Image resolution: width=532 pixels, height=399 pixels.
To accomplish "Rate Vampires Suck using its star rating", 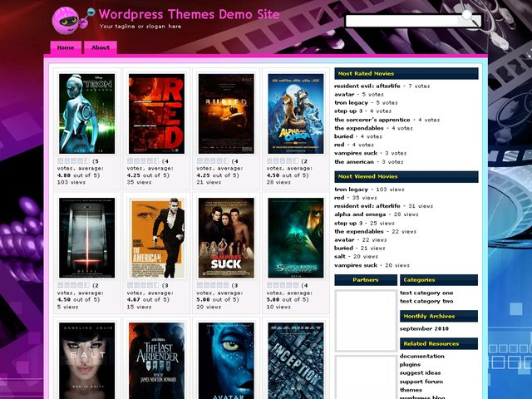I will coord(213,285).
